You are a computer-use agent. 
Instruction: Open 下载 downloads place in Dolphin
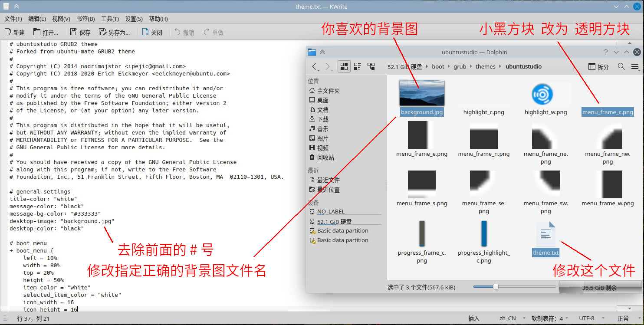coord(319,119)
